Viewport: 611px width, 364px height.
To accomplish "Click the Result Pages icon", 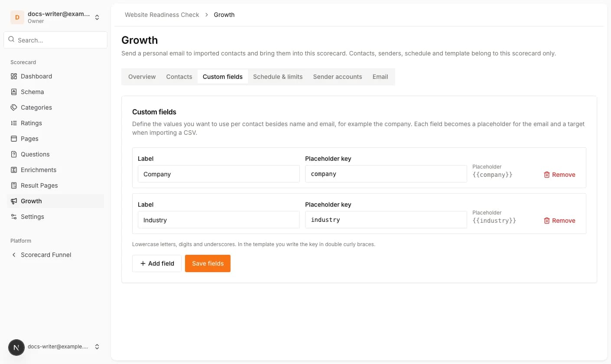I will click(14, 185).
